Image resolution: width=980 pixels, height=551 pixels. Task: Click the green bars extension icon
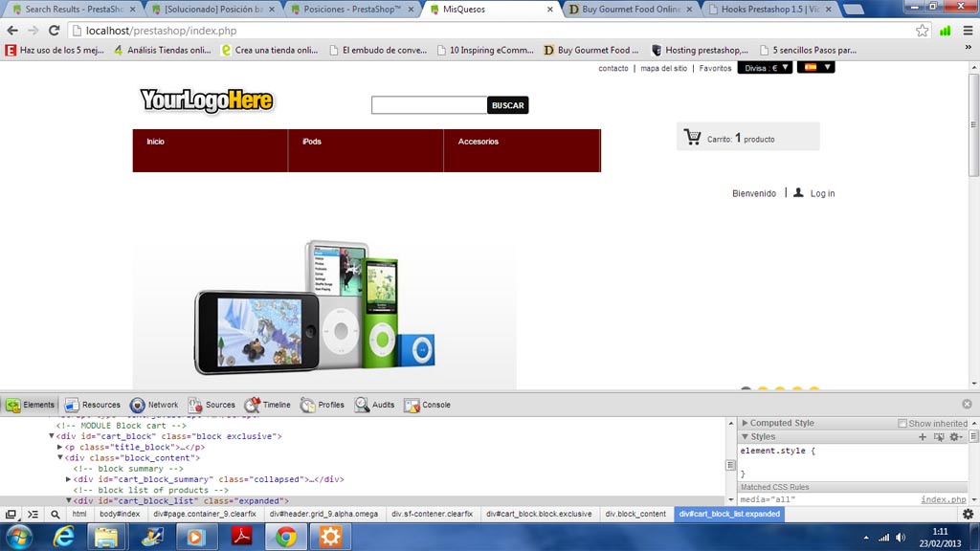click(945, 30)
